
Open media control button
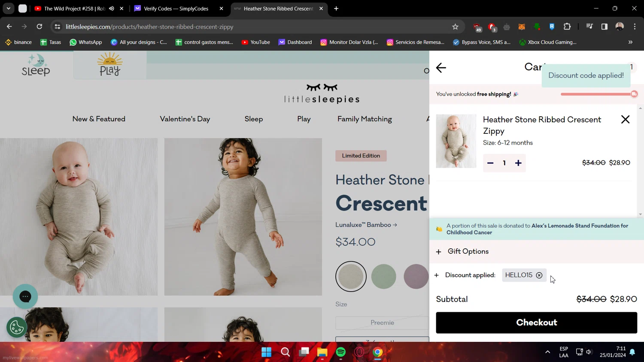(x=589, y=27)
